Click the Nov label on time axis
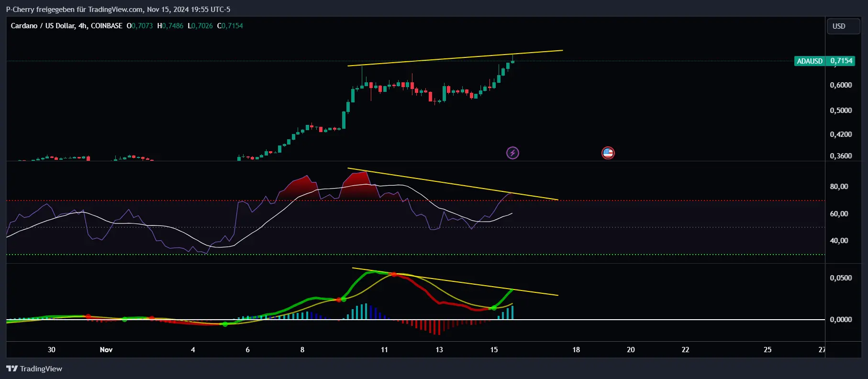The width and height of the screenshot is (868, 379). (x=106, y=350)
